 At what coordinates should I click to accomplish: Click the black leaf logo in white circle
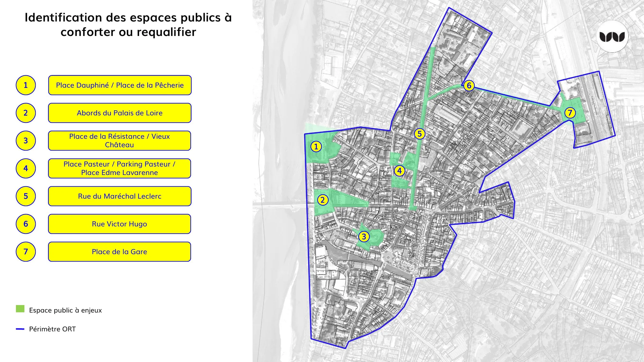[x=612, y=36]
